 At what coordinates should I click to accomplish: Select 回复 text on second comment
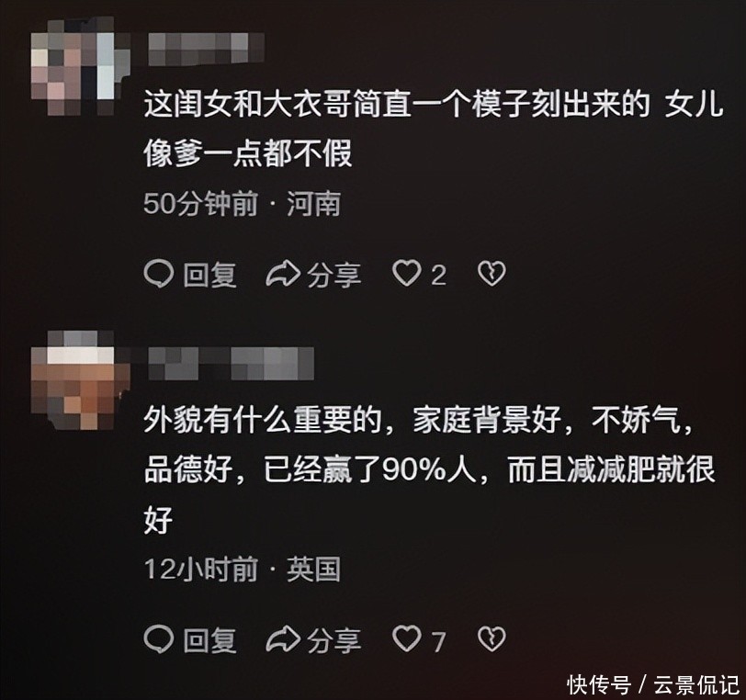(209, 639)
